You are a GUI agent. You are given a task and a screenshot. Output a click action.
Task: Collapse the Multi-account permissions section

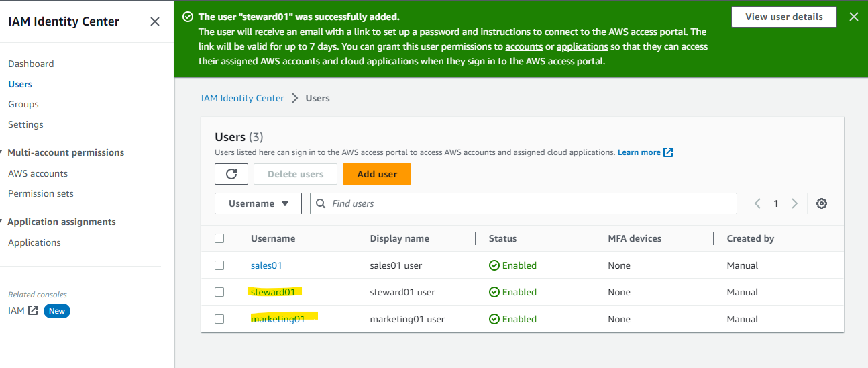point(3,152)
